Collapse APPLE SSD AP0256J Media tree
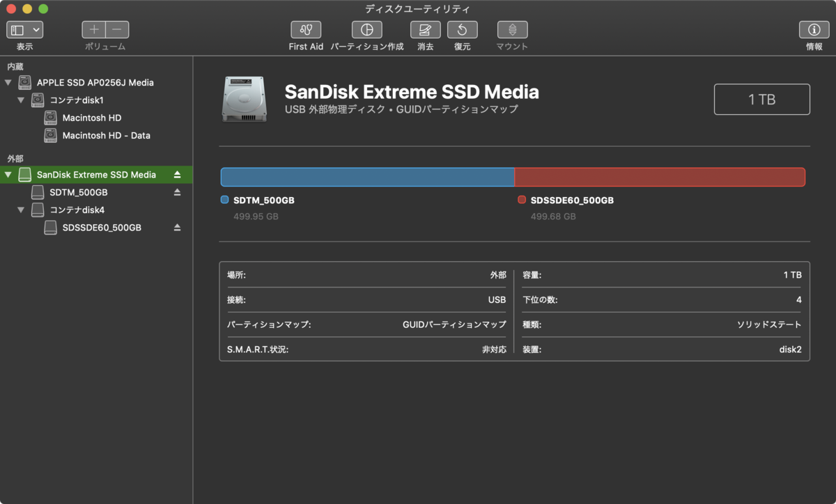Screen dimensions: 836x504 tap(8, 82)
